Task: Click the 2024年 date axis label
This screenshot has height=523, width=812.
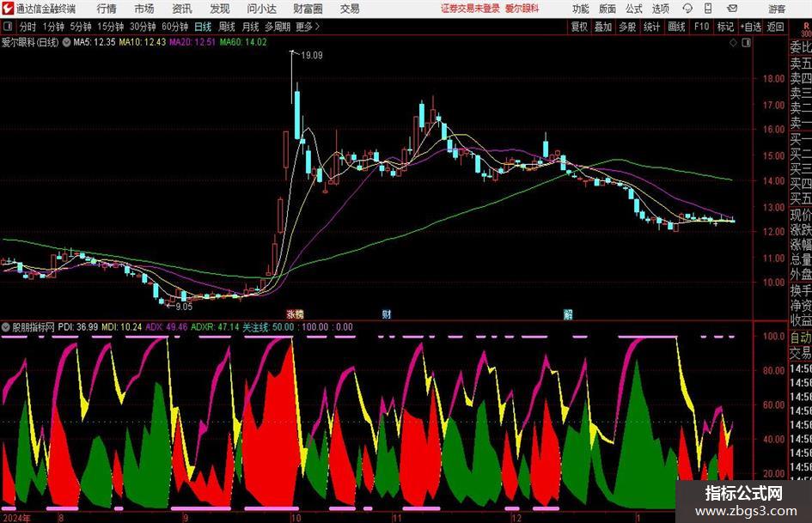Action: point(16,518)
